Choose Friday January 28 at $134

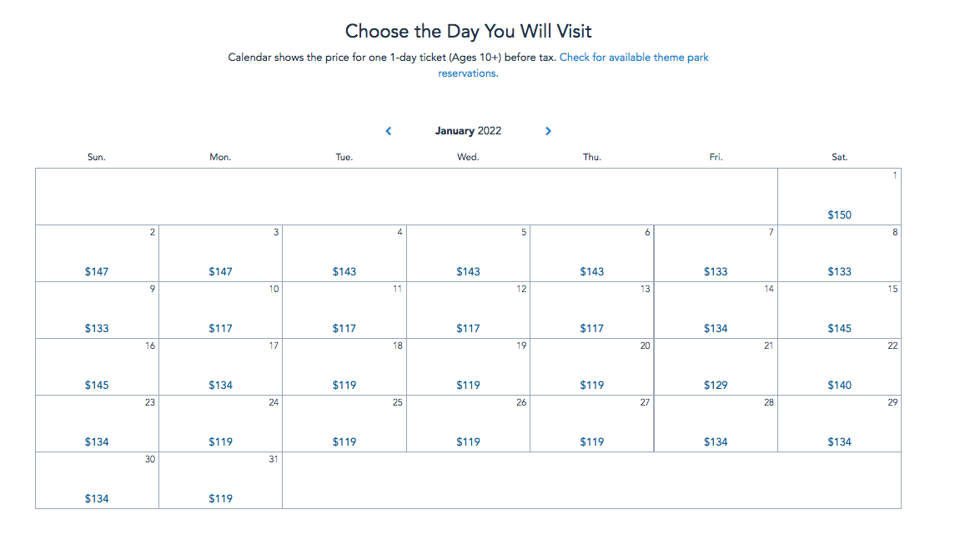coord(716,424)
